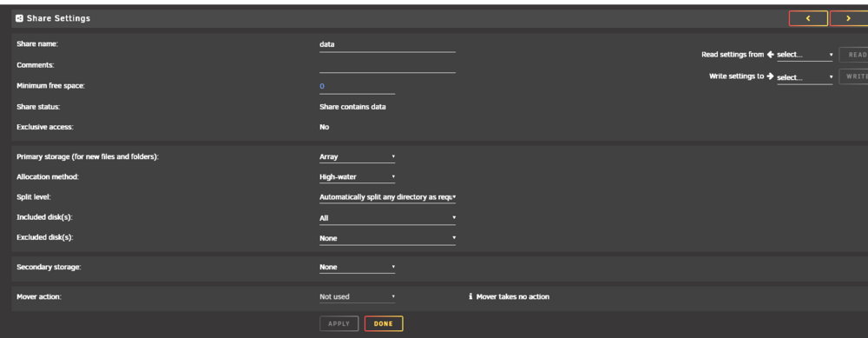Screen dimensions: 868x338
Task: Click the Secondary storage label
Action: [x=49, y=267]
